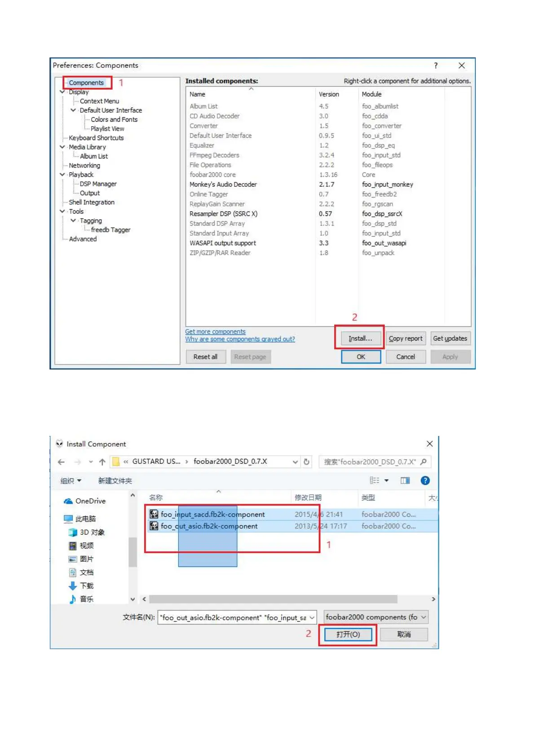Click the 文件名 filename input field

click(237, 617)
